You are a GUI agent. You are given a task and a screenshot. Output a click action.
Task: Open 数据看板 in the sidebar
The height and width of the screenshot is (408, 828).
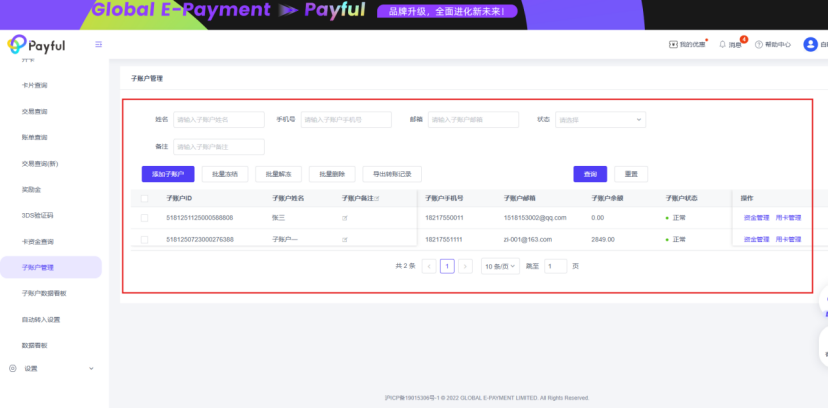pyautogui.click(x=34, y=345)
